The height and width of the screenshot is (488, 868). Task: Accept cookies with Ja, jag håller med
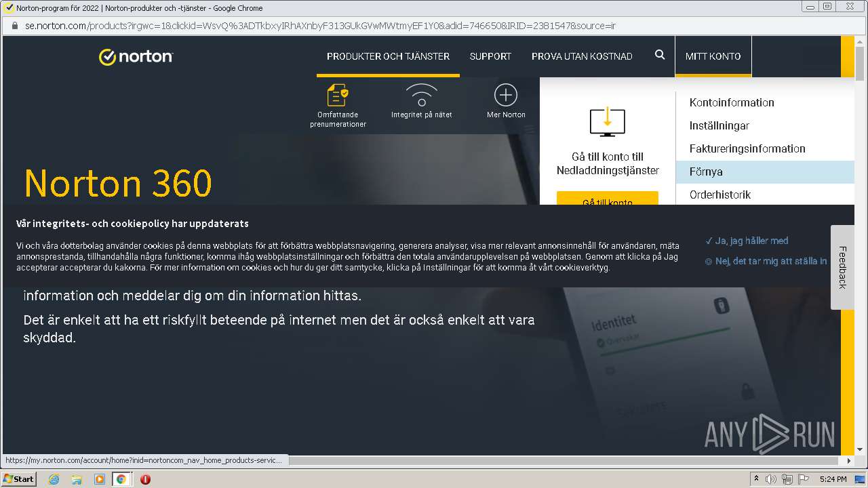747,241
